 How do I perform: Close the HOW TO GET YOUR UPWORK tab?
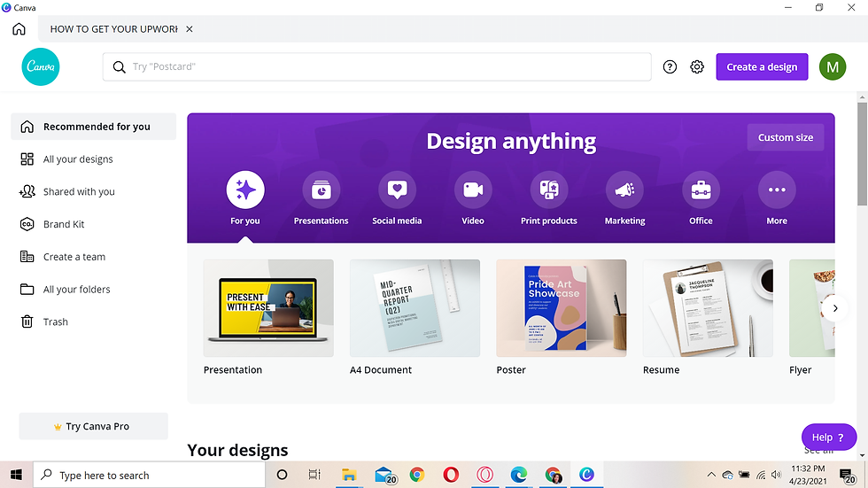click(x=190, y=28)
